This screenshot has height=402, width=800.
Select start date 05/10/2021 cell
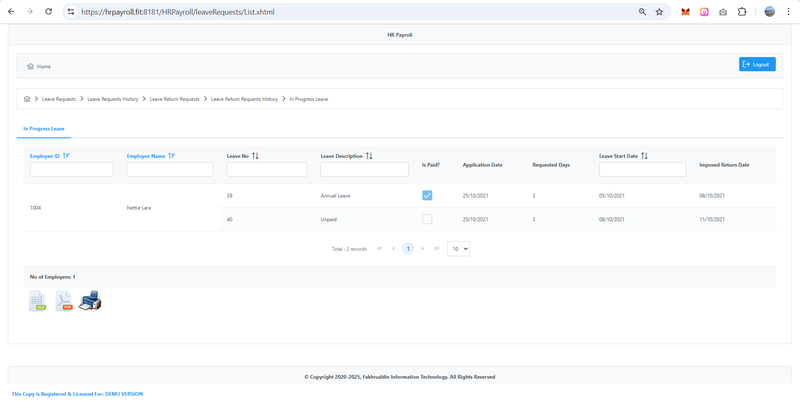point(612,195)
